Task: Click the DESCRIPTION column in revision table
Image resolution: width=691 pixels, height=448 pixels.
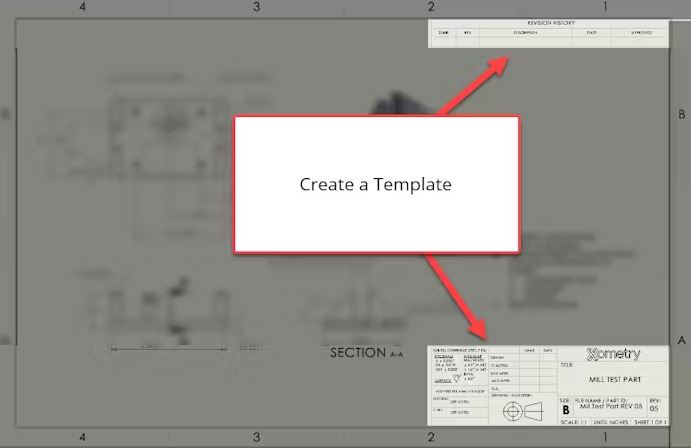Action: [525, 32]
